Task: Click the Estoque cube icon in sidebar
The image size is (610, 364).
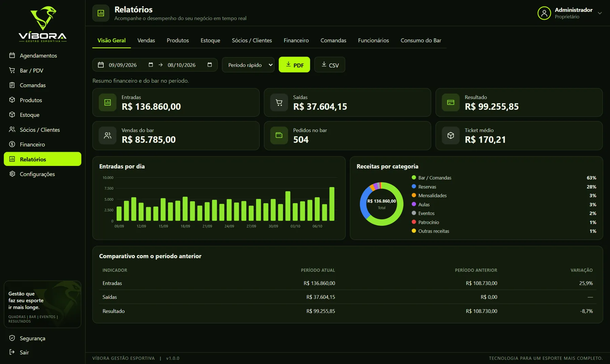Action: coord(12,114)
